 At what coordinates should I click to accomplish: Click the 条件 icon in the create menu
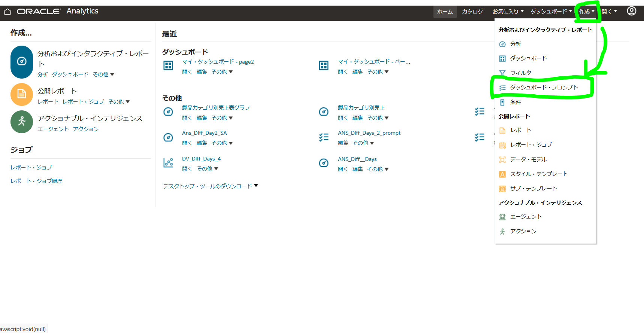tap(502, 102)
